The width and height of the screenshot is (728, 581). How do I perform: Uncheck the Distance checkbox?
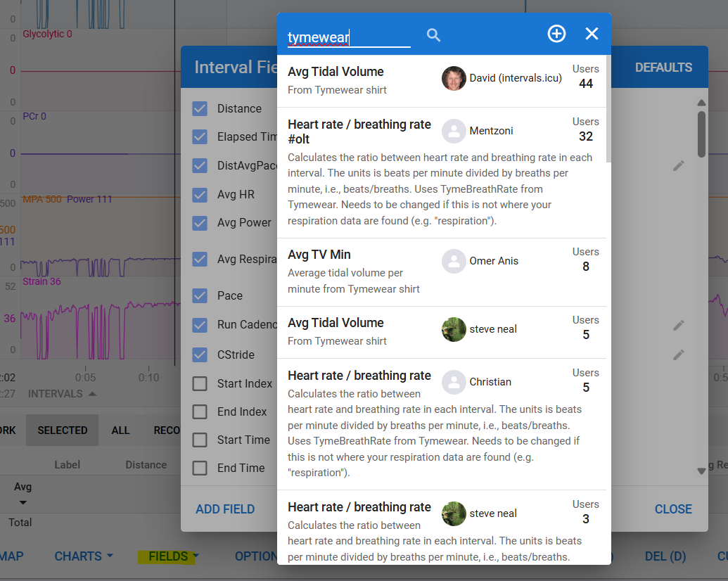(200, 108)
